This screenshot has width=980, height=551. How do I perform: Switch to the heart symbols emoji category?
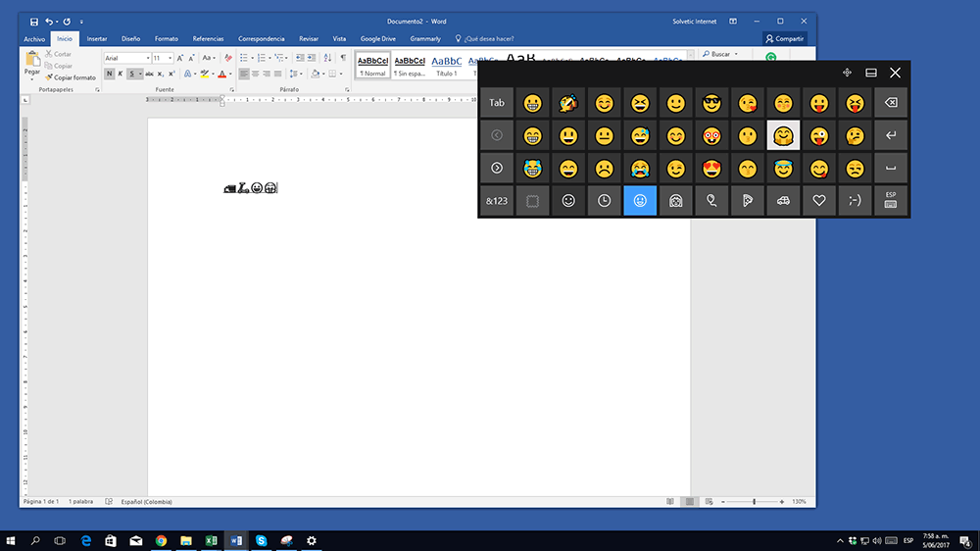tap(818, 201)
